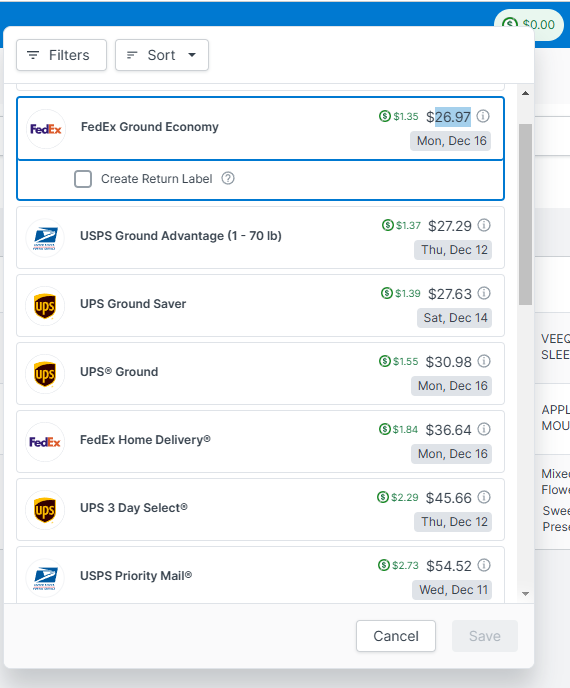The image size is (570, 688).
Task: Open FedEx Ground Economy price info icon
Action: click(x=483, y=116)
